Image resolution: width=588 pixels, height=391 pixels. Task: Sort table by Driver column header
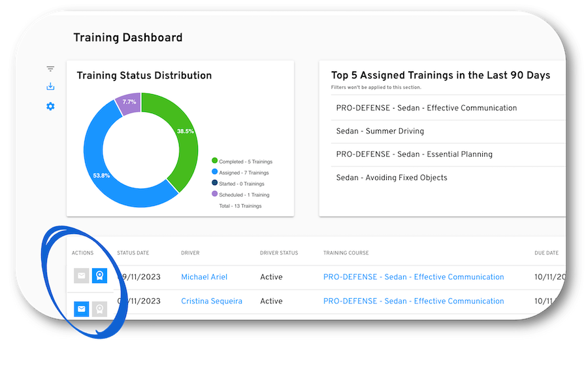[190, 253]
